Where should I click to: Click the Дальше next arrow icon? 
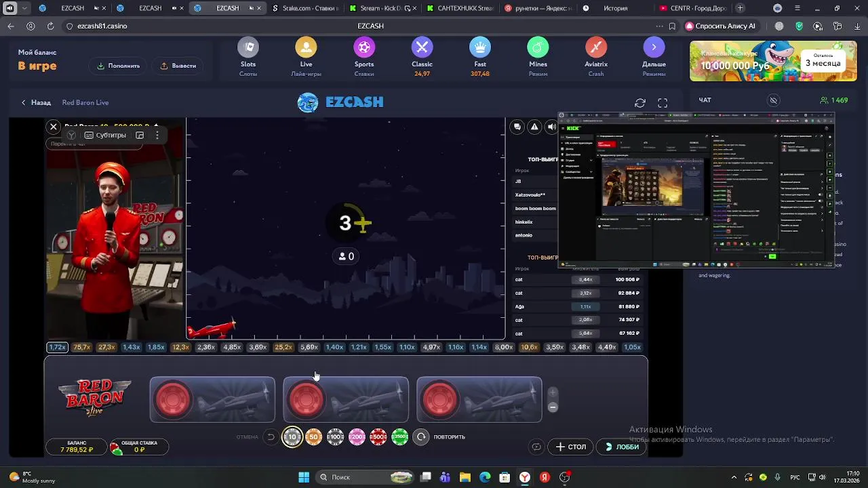pyautogui.click(x=654, y=47)
